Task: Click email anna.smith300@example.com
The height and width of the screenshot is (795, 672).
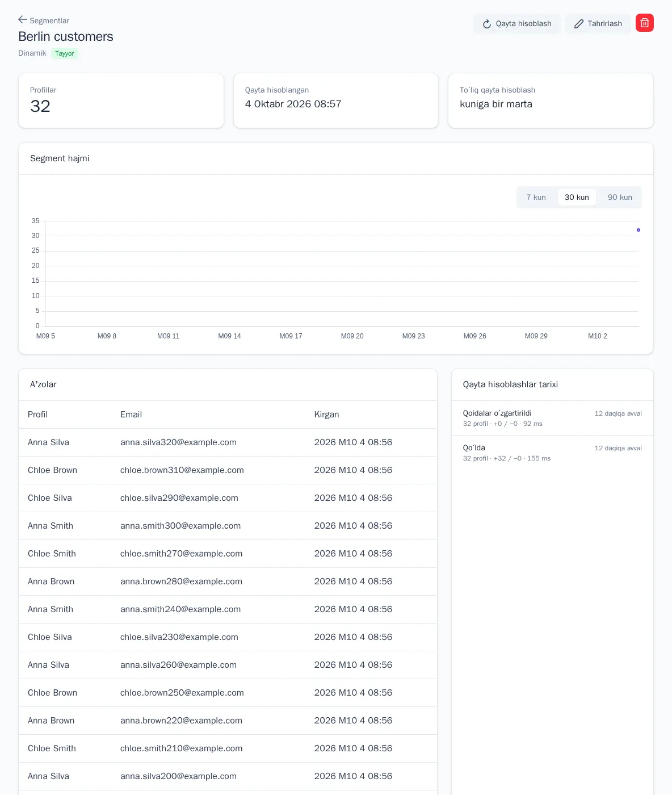Action: [180, 526]
